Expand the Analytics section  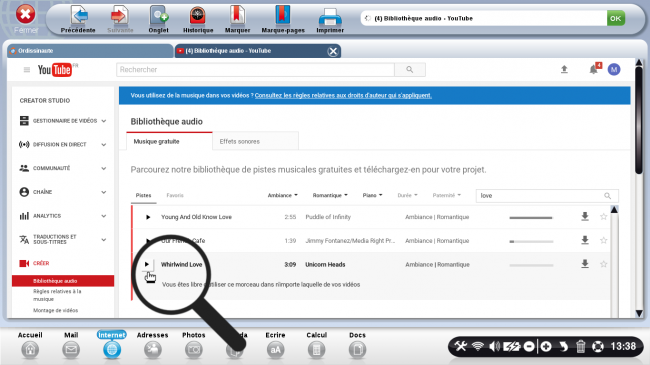point(63,216)
